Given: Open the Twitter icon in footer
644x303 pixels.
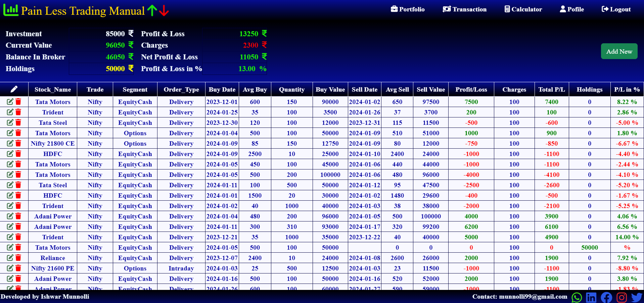Looking at the screenshot, I should tap(637, 297).
